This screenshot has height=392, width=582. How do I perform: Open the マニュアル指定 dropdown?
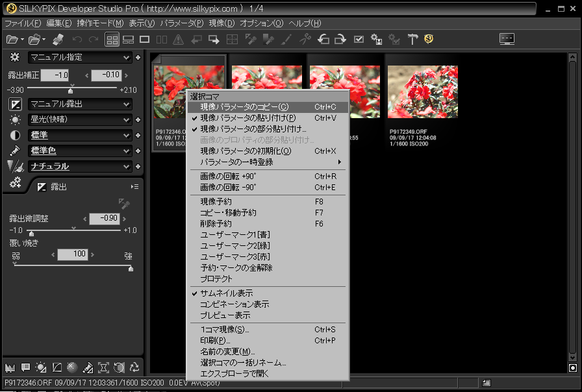(x=81, y=57)
